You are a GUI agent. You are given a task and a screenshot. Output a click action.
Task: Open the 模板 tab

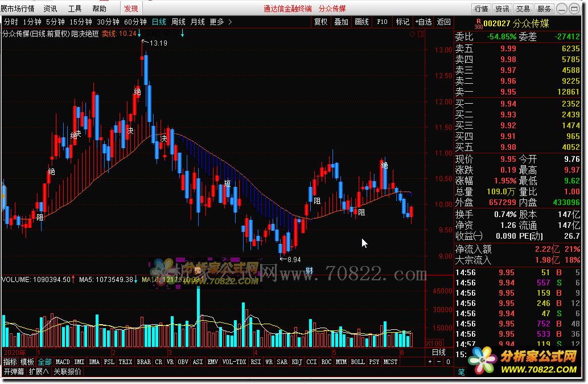coord(27,362)
